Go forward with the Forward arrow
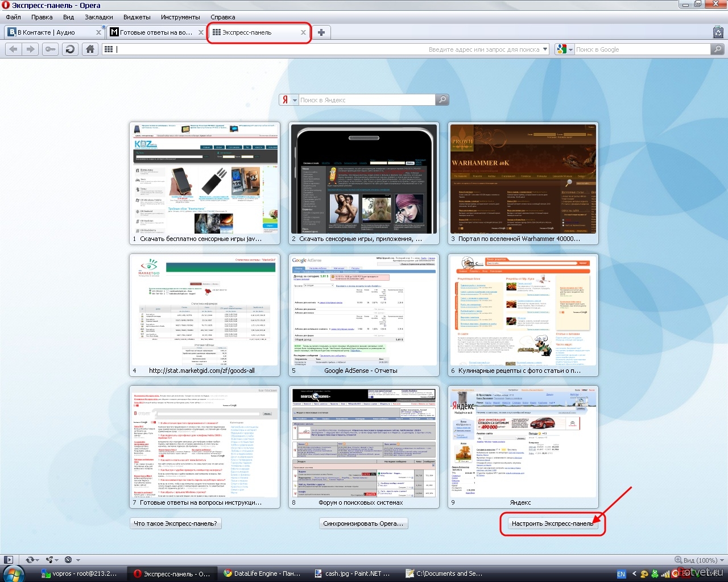This screenshot has height=582, width=728. tap(31, 49)
